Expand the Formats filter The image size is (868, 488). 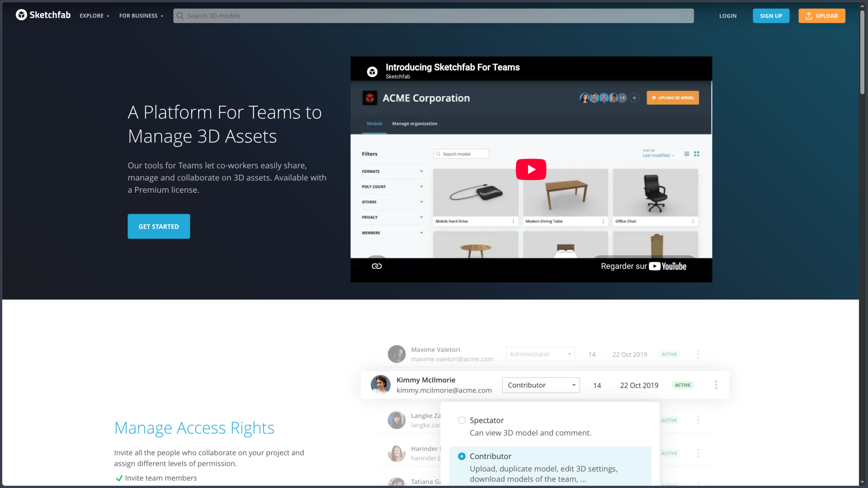(392, 172)
